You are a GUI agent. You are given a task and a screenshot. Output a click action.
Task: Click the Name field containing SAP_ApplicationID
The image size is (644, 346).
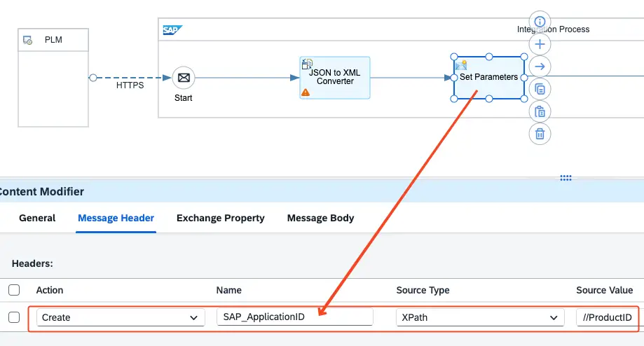[294, 317]
